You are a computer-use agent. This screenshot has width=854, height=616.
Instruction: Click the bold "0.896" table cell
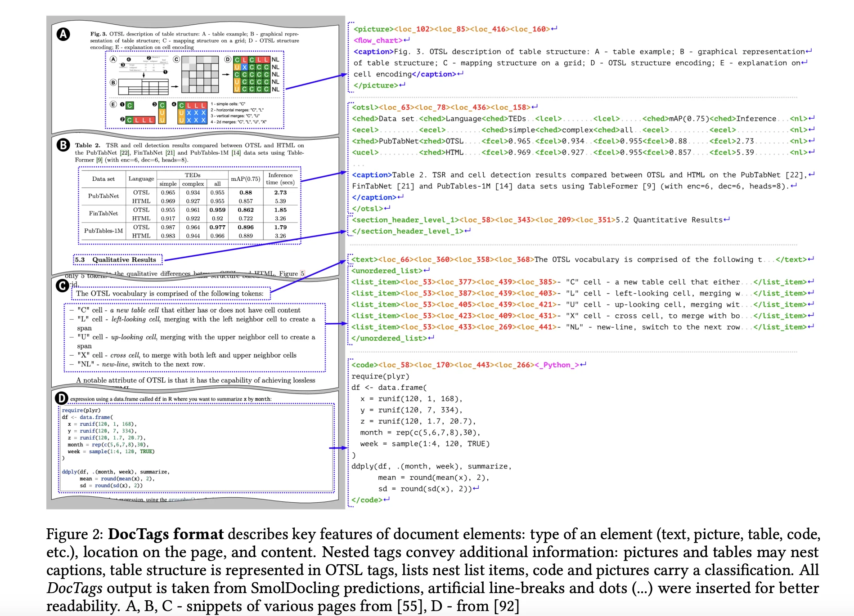[246, 228]
